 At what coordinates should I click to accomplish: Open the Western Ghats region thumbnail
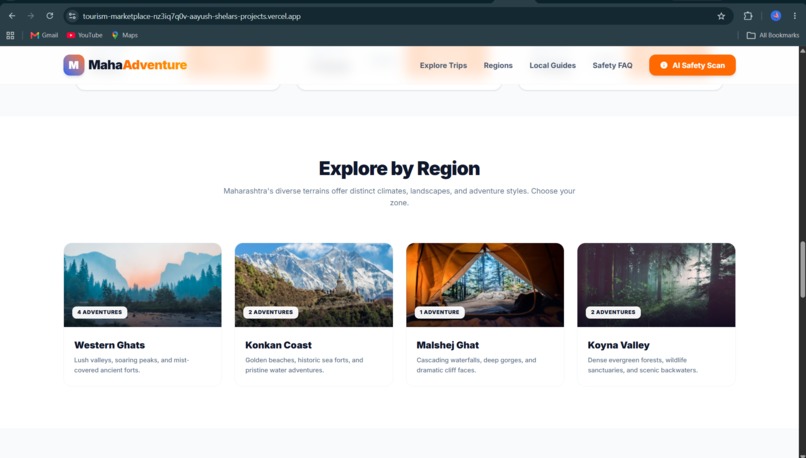[142, 285]
